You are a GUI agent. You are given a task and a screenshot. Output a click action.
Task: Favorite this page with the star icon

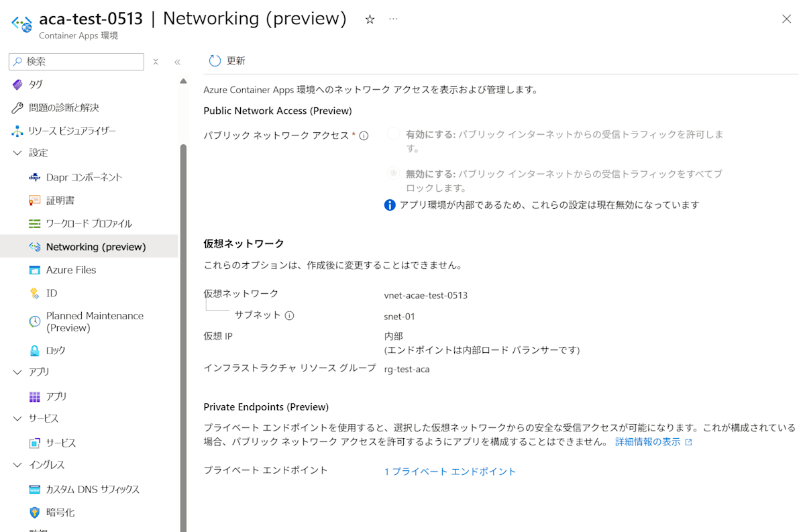click(x=370, y=19)
